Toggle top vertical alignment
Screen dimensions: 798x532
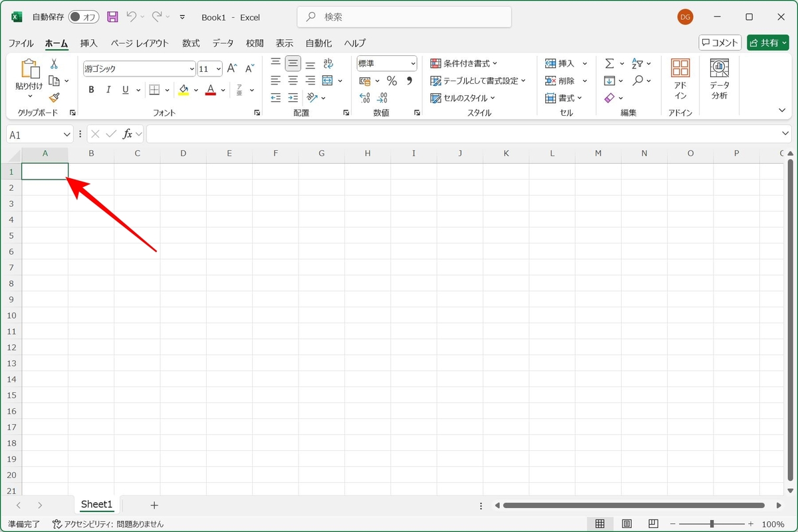point(276,64)
